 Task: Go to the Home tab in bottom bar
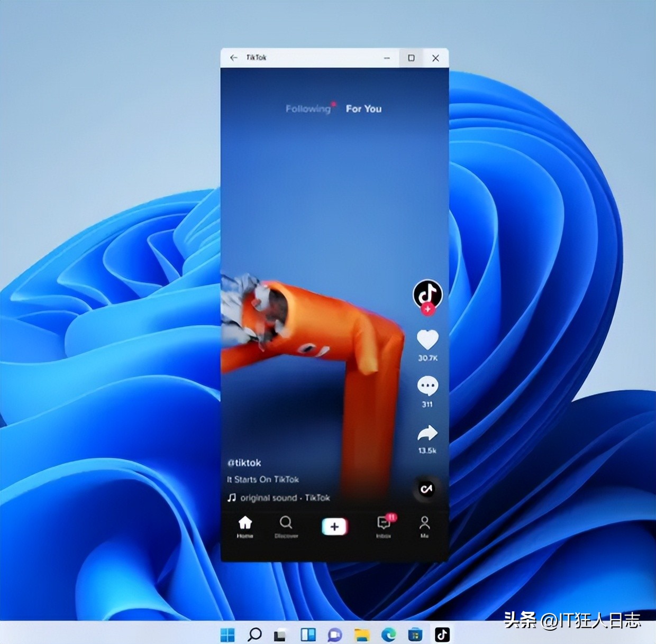[245, 526]
